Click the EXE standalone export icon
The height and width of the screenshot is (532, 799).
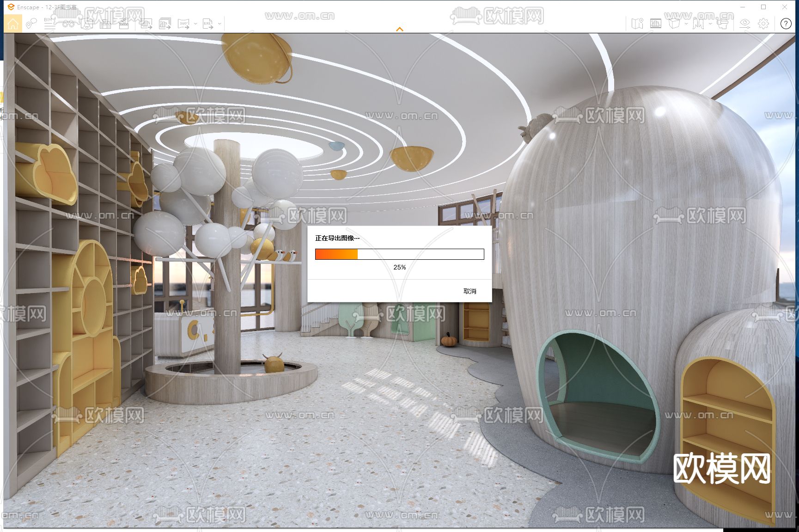point(208,24)
